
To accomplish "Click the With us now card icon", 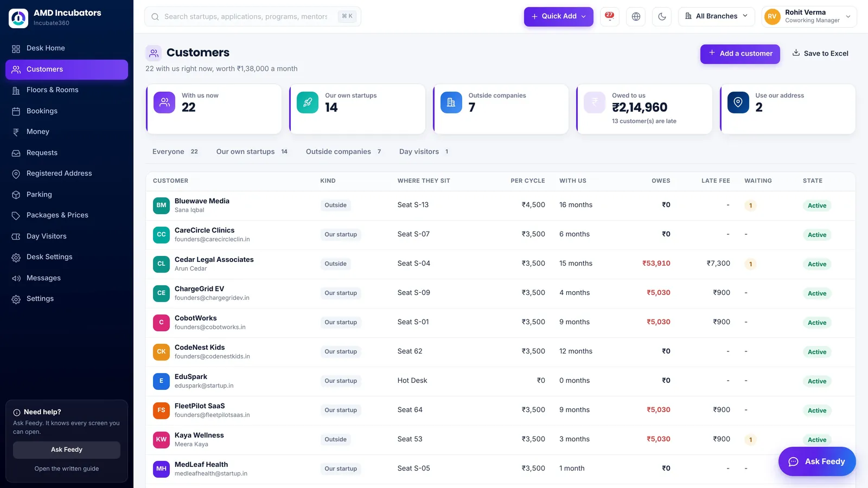I will coord(164,102).
